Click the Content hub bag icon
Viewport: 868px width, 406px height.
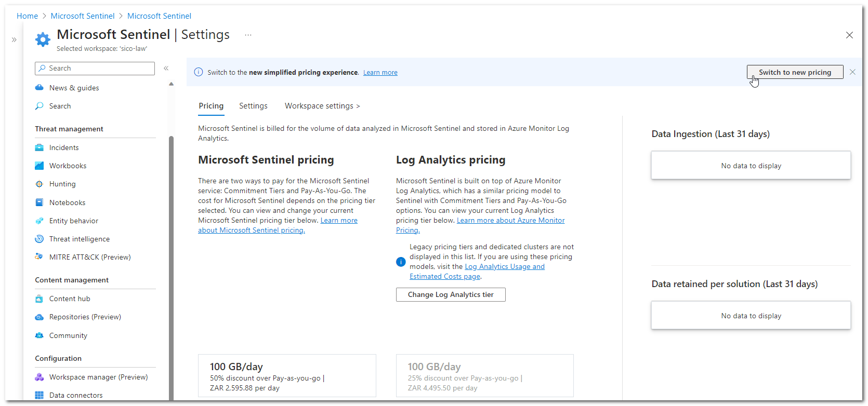click(39, 299)
